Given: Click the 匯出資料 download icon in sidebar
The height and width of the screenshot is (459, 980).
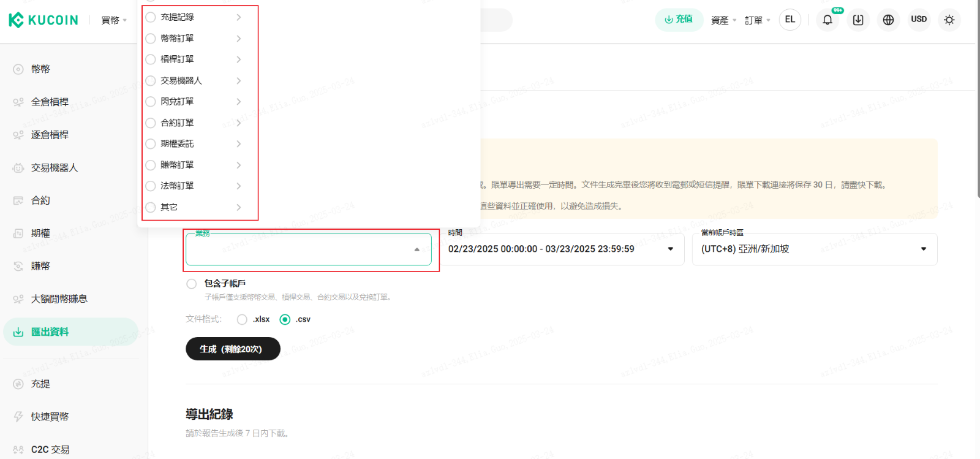Looking at the screenshot, I should (x=18, y=332).
